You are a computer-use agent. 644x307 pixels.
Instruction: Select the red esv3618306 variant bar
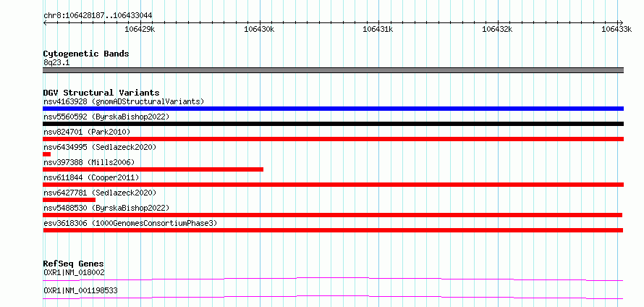click(x=333, y=230)
